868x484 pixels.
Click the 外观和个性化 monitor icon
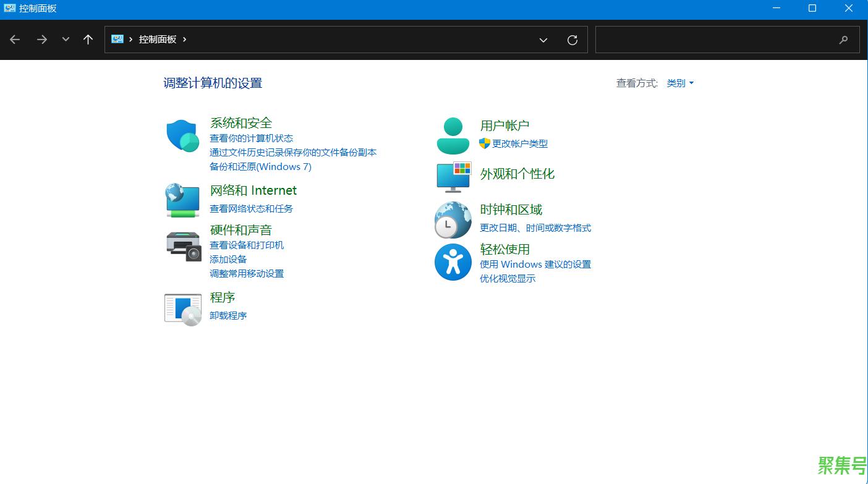[x=453, y=177]
